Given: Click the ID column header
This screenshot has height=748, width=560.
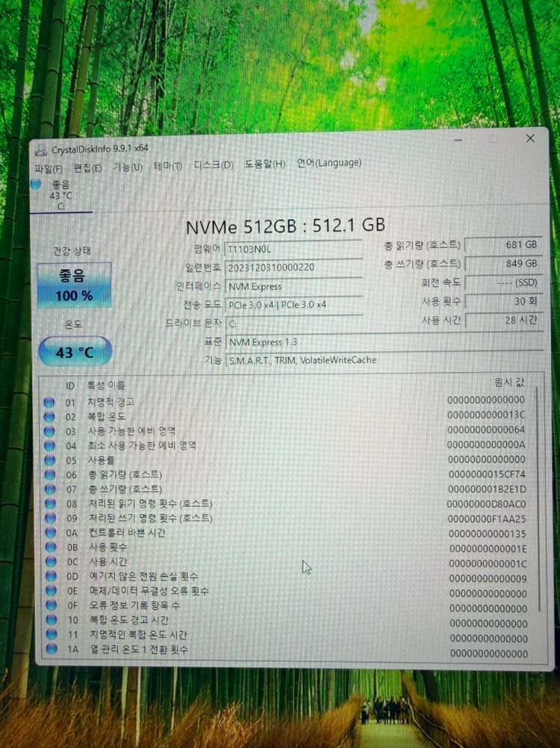Looking at the screenshot, I should [x=70, y=386].
